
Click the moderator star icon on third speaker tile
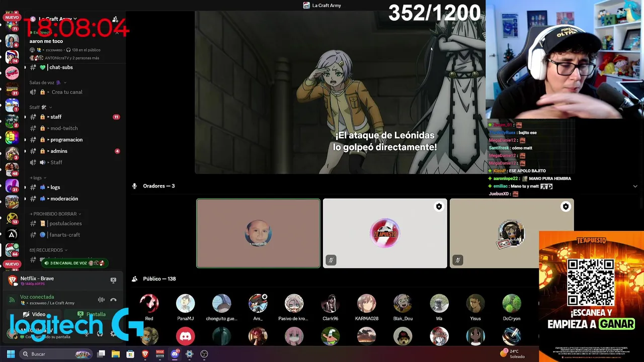[566, 207]
